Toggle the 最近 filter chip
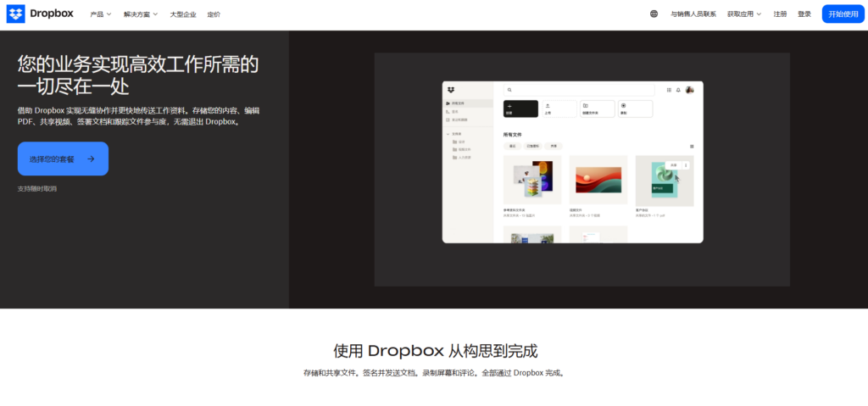 tap(512, 147)
